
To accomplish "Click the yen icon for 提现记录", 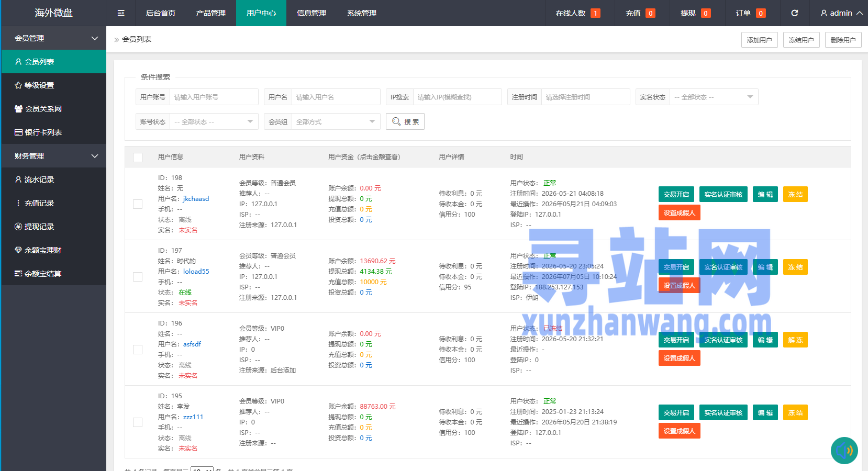I will pyautogui.click(x=18, y=227).
